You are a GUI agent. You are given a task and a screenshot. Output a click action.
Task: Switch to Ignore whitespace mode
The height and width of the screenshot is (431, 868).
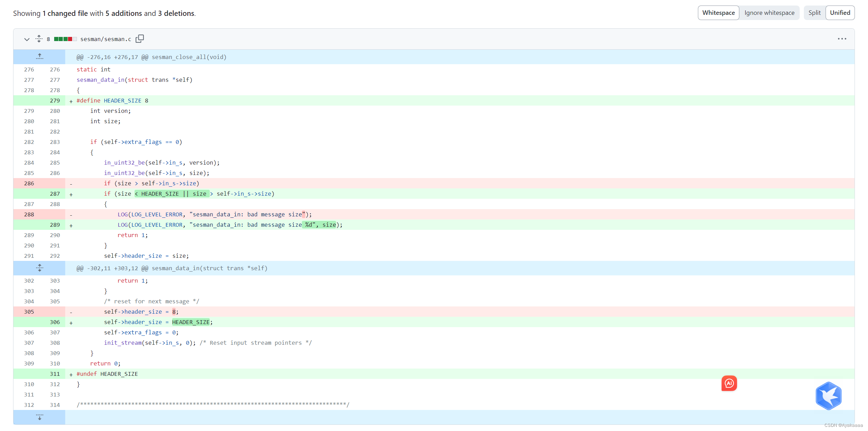[x=769, y=13]
